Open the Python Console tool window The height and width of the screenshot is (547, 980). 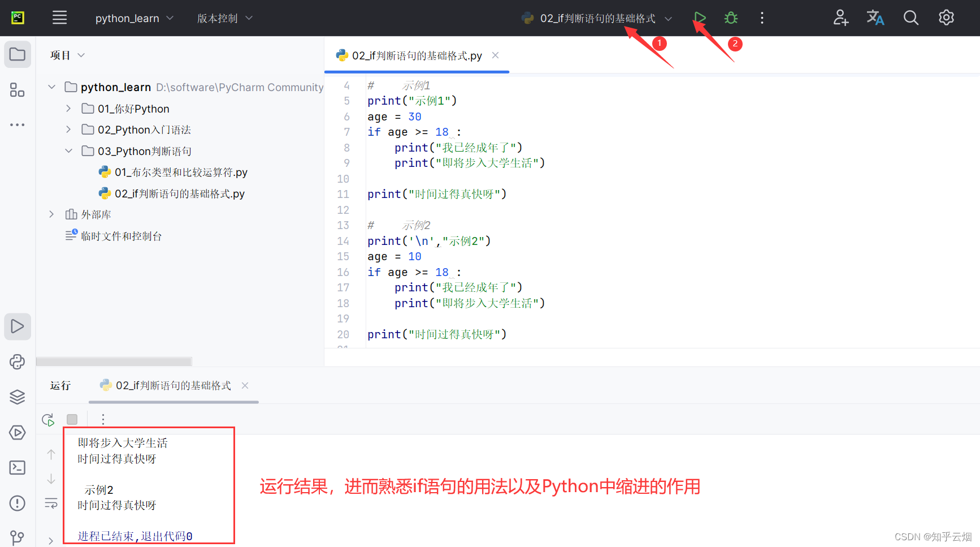click(18, 362)
